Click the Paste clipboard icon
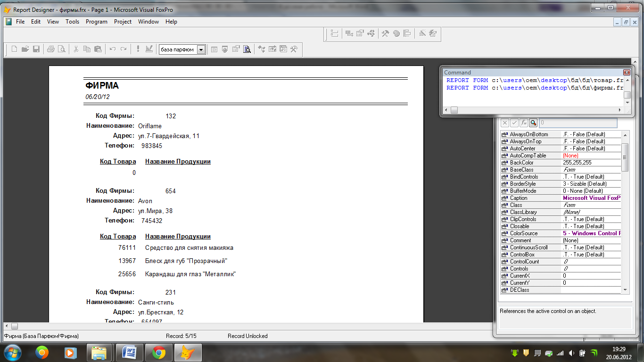This screenshot has width=644, height=362. tap(98, 49)
